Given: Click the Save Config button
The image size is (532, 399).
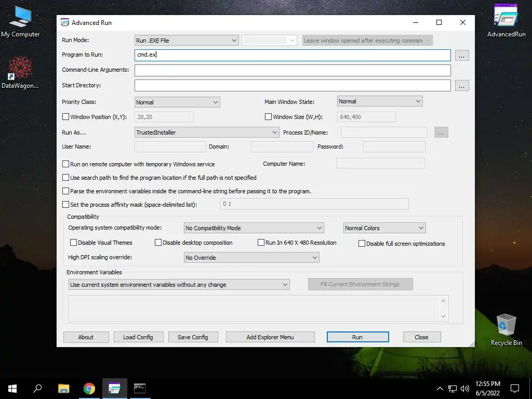Looking at the screenshot, I should [193, 337].
